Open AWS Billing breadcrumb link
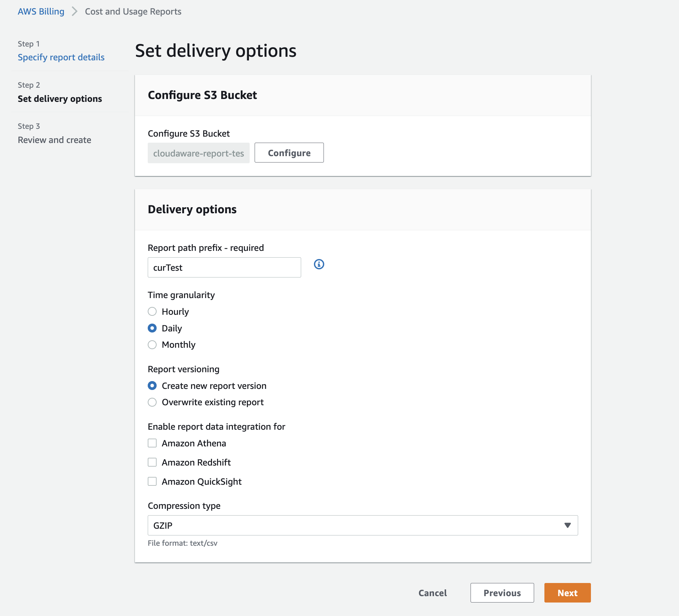The height and width of the screenshot is (616, 679). (x=41, y=11)
